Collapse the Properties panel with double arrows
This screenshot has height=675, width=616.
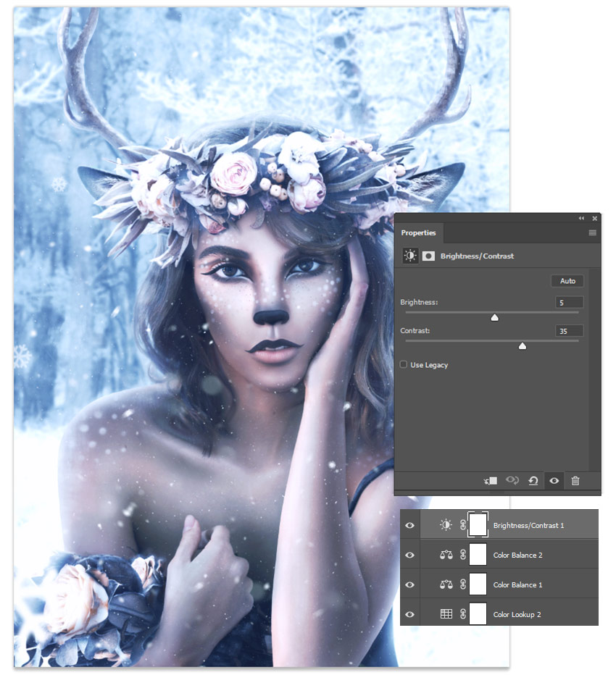point(581,218)
